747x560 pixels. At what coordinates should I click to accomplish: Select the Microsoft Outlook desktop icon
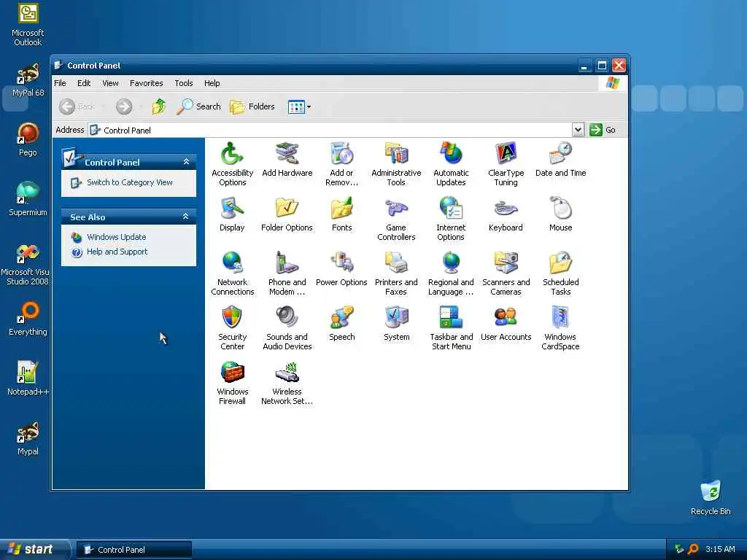[x=28, y=24]
